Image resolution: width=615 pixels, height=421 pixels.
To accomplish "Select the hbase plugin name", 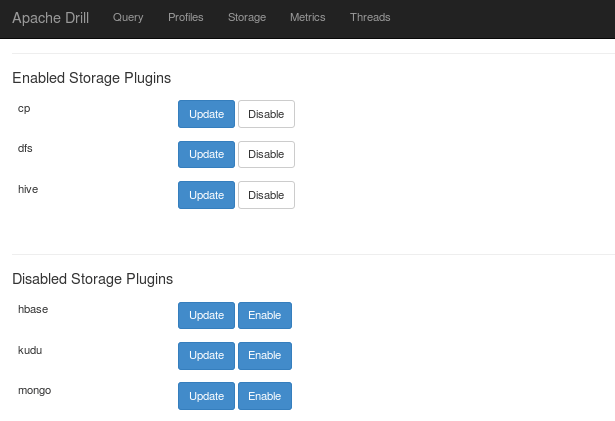I will click(33, 309).
